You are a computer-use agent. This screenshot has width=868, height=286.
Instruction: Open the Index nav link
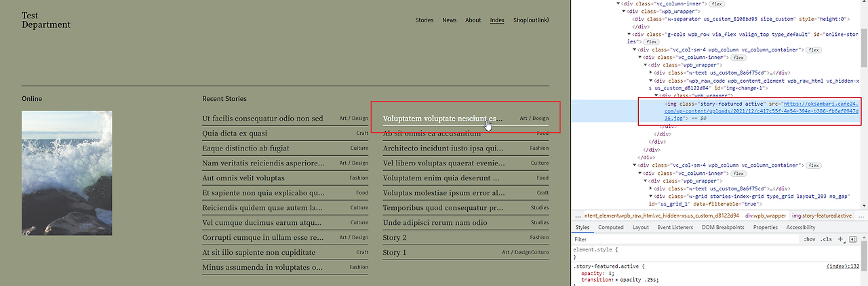(x=497, y=20)
